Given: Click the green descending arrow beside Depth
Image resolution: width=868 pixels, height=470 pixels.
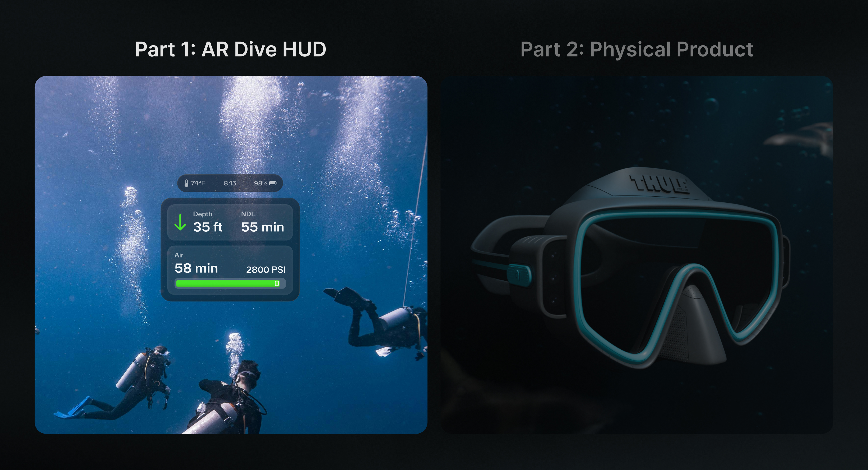Looking at the screenshot, I should coord(180,222).
